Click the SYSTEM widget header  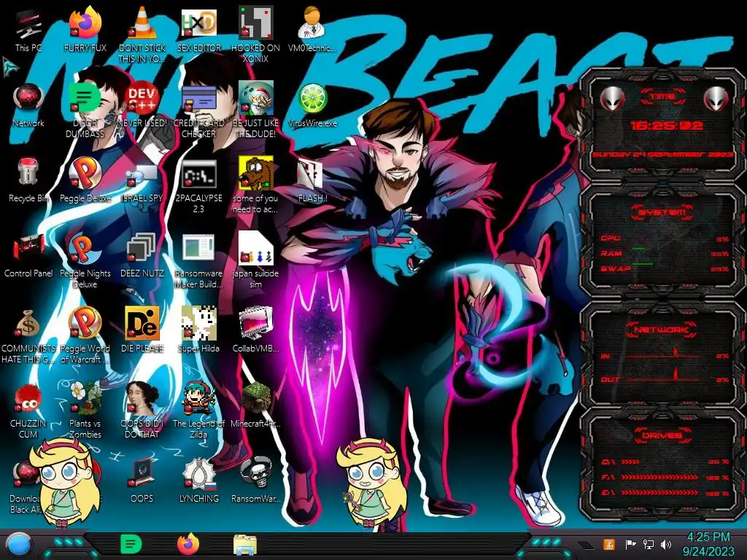pyautogui.click(x=662, y=212)
